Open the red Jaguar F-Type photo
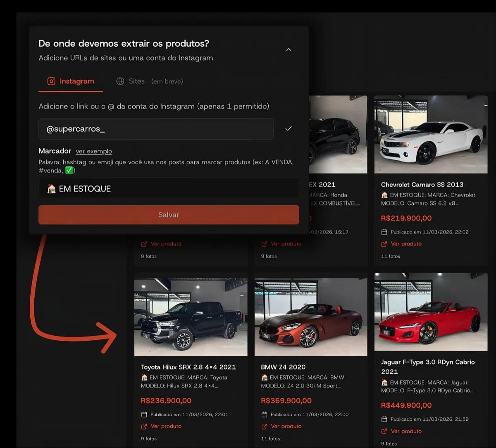Image resolution: width=496 pixels, height=448 pixels. coord(431,312)
